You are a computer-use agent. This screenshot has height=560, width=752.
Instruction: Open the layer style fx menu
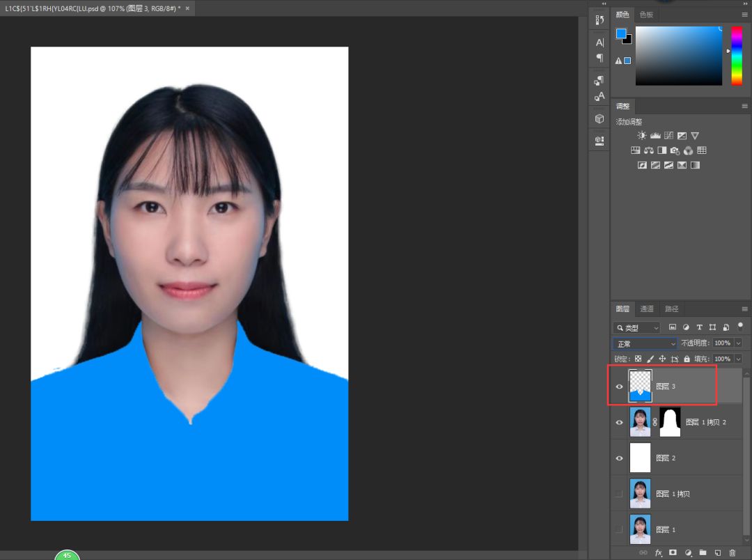point(658,552)
